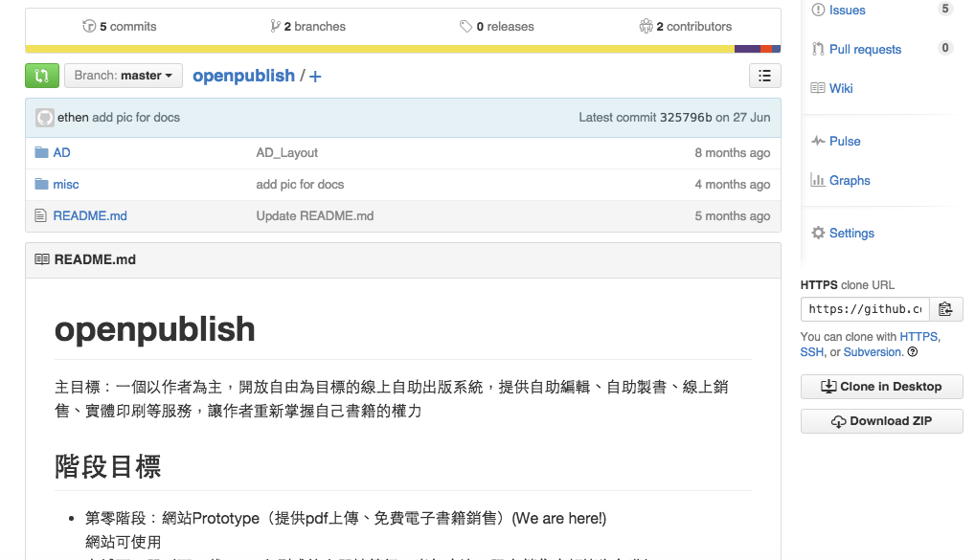This screenshot has height=560, width=975.
Task: Click the book icon beside README.md header
Action: pyautogui.click(x=42, y=259)
